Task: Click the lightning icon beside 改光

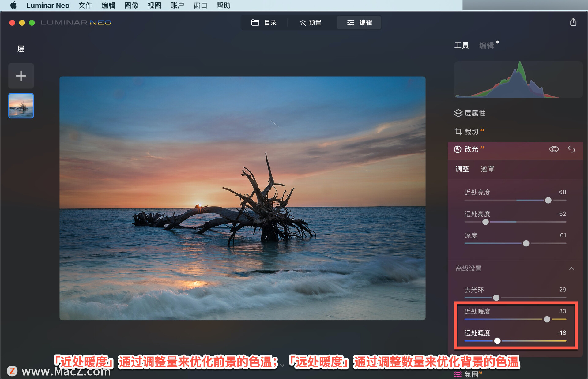Action: 458,149
